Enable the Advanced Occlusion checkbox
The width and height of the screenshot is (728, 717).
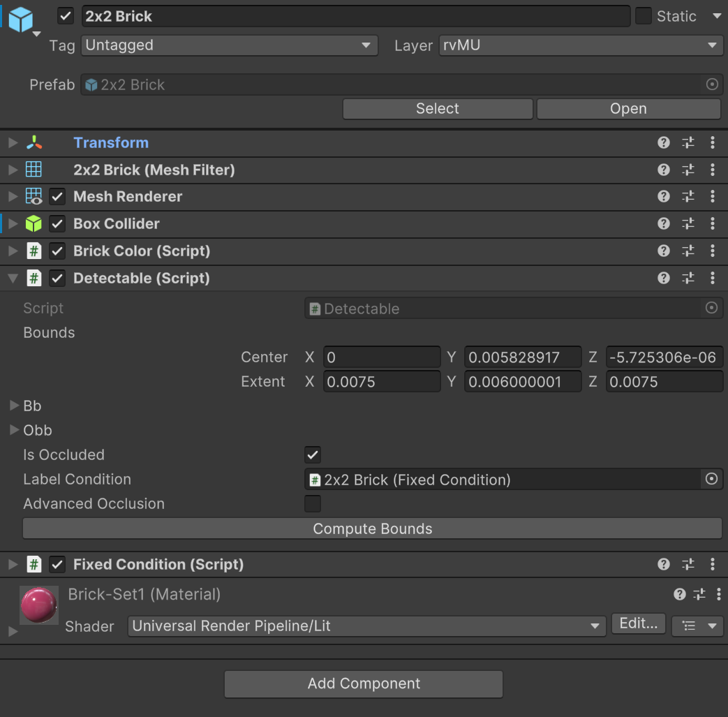(313, 504)
